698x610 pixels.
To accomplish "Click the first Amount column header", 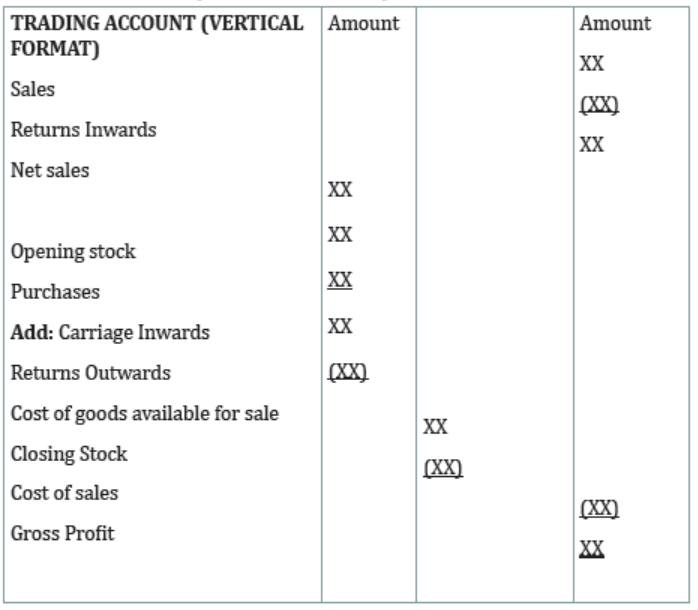I will pos(364,23).
